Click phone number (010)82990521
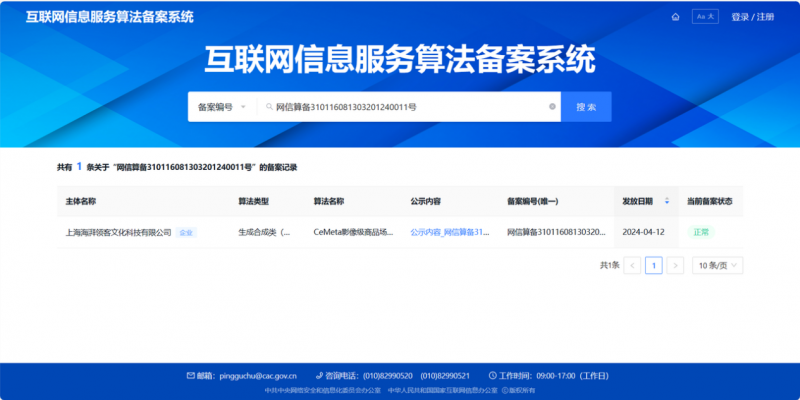Image resolution: width=800 pixels, height=400 pixels. [445, 376]
